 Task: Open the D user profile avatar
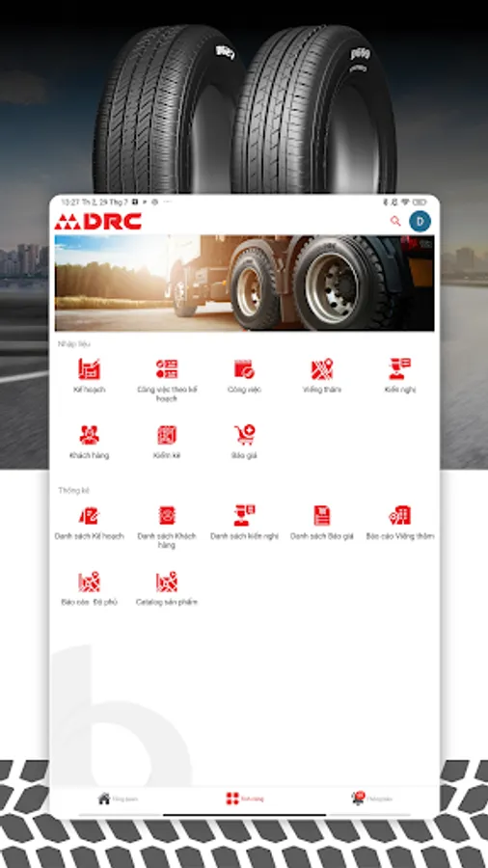pyautogui.click(x=420, y=222)
